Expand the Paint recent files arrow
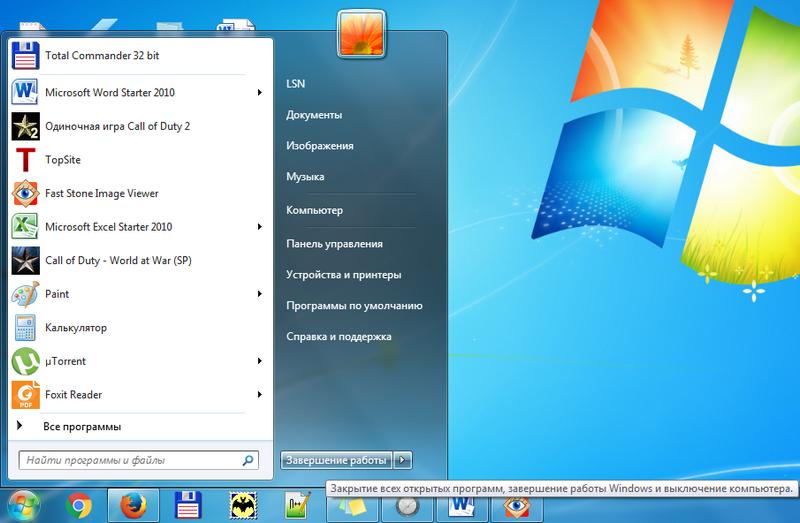Viewport: 800px width, 523px height. point(259,294)
